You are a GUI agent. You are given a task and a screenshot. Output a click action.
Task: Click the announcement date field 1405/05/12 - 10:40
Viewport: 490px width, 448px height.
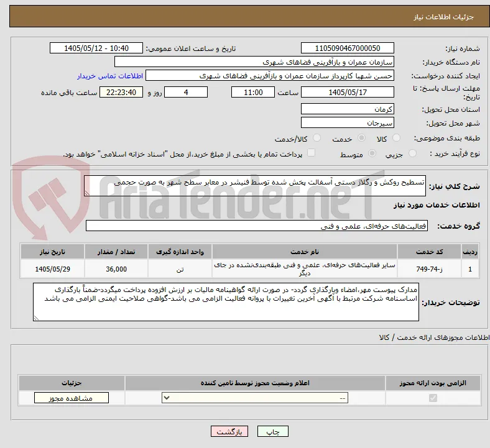pyautogui.click(x=96, y=48)
